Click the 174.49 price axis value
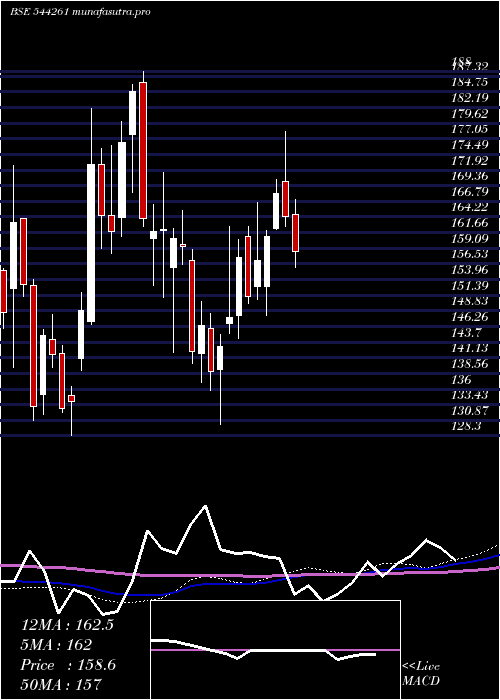 click(x=471, y=145)
